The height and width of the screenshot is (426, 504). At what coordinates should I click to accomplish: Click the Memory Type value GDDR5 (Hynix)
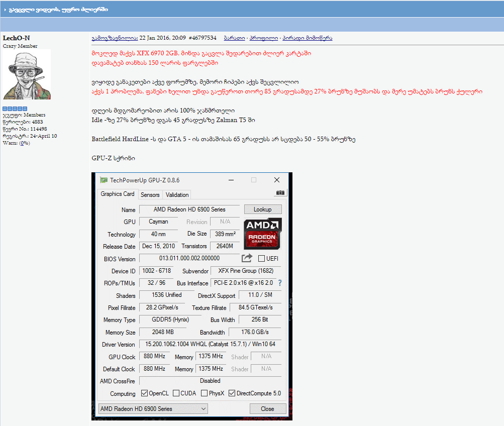click(x=170, y=319)
